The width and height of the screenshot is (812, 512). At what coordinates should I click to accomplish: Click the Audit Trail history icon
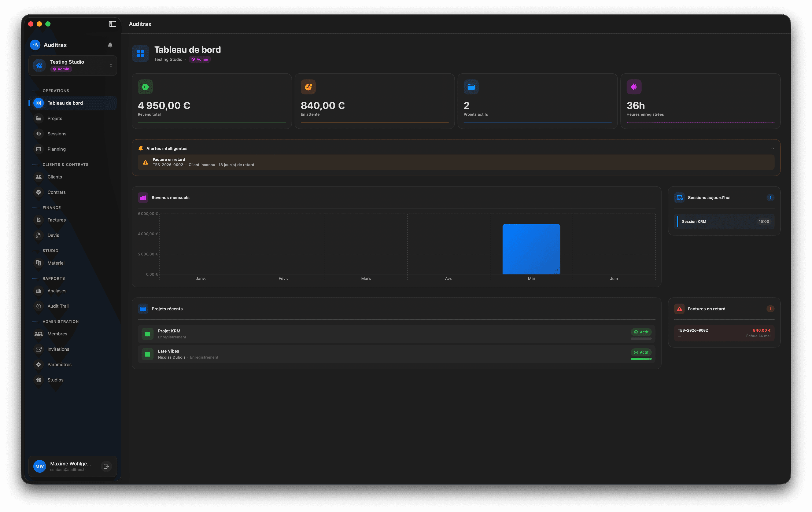[x=38, y=306]
